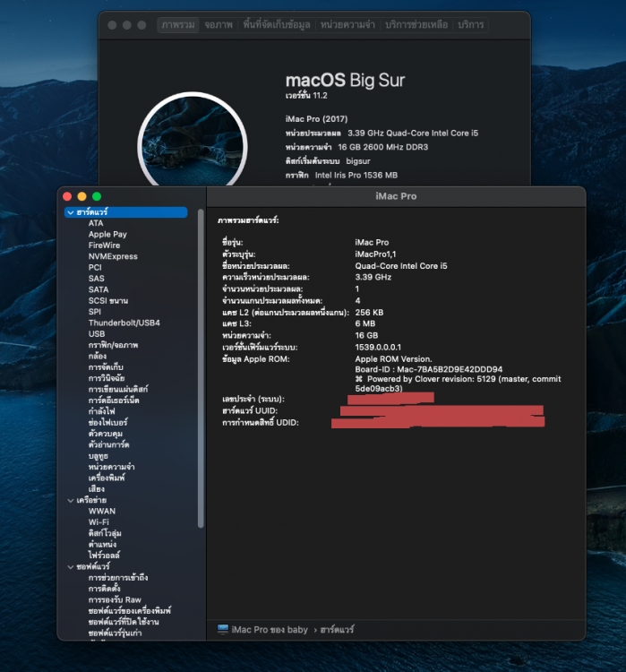
Task: Select เสียง in sidebar
Action: pyautogui.click(x=96, y=489)
